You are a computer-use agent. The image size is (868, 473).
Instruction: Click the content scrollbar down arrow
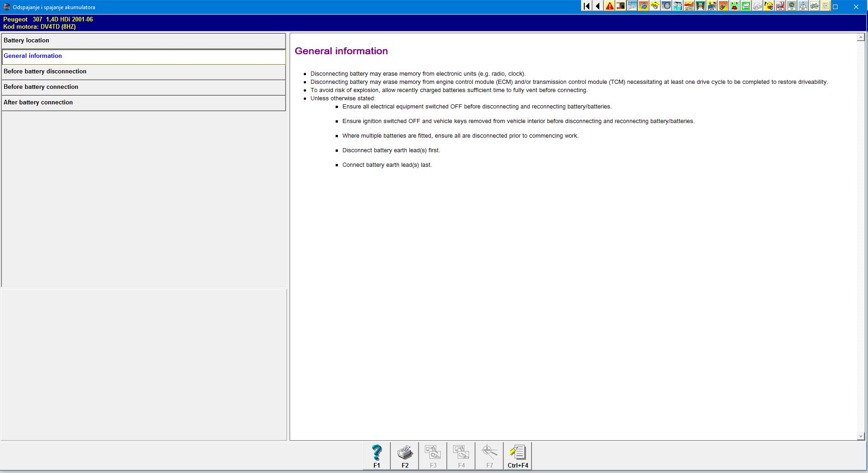click(861, 436)
